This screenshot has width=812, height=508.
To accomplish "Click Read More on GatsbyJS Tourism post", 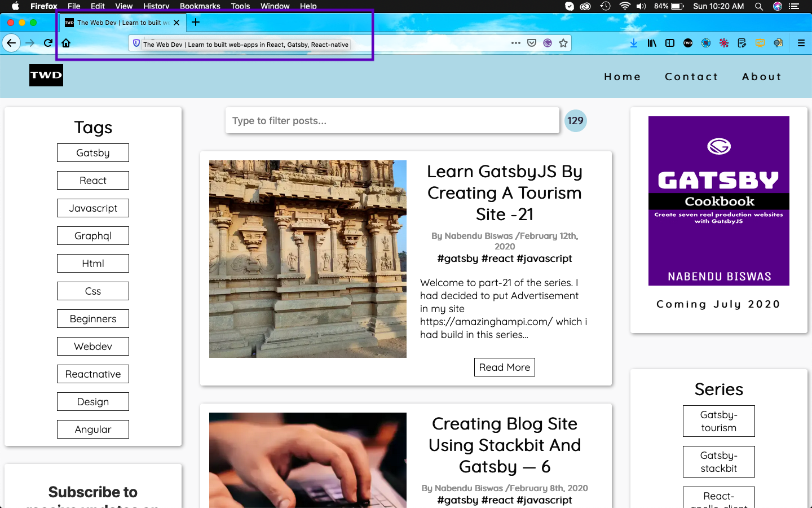I will click(x=505, y=367).
